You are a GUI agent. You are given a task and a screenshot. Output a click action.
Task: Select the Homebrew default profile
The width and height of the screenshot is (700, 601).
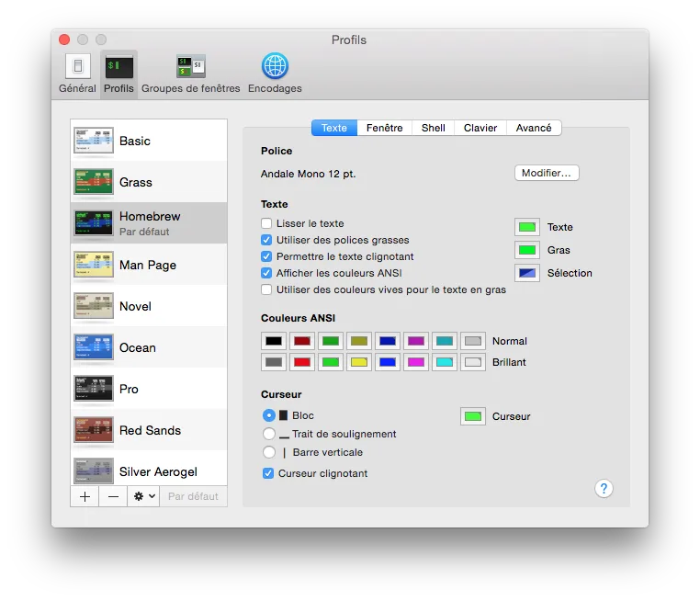click(149, 222)
